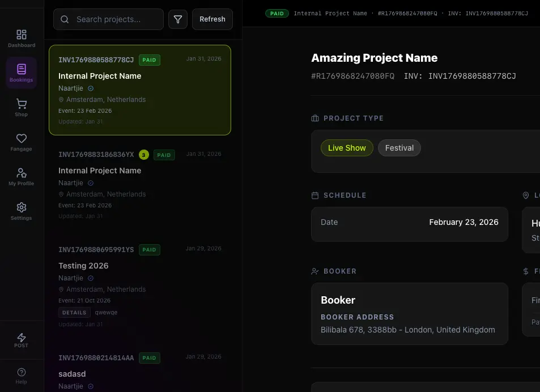
Task: Click location pin in first selected card
Action: (61, 100)
